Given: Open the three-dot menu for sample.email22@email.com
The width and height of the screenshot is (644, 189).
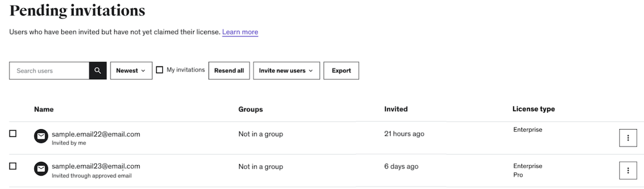Looking at the screenshot, I should (628, 138).
